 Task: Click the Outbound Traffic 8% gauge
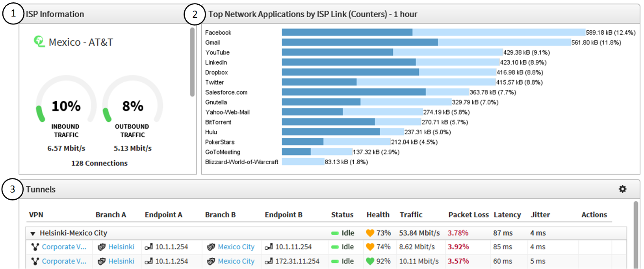pos(133,99)
